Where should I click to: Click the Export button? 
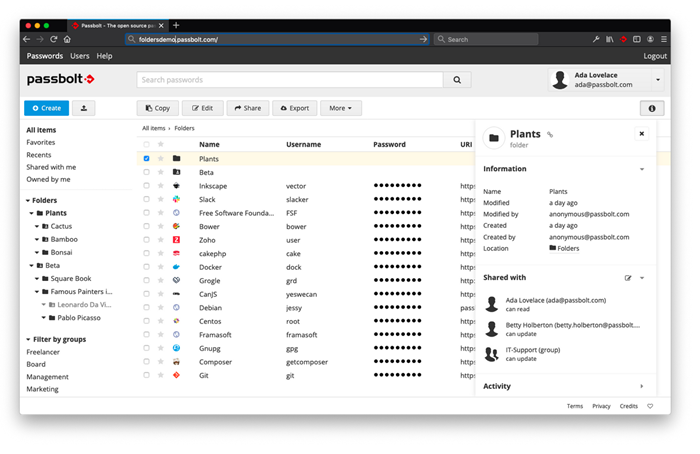pyautogui.click(x=295, y=108)
